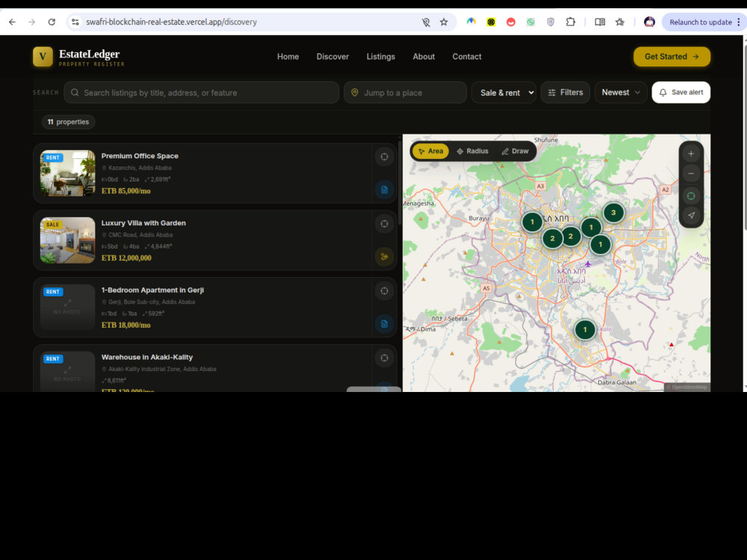Click the search listings input field

tap(202, 93)
